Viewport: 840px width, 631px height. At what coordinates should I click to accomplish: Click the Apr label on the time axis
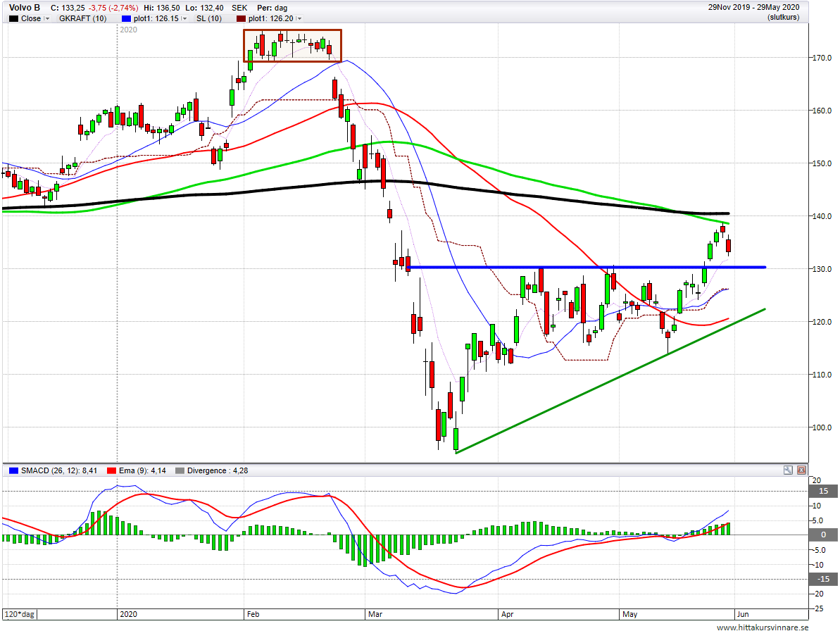(x=508, y=614)
